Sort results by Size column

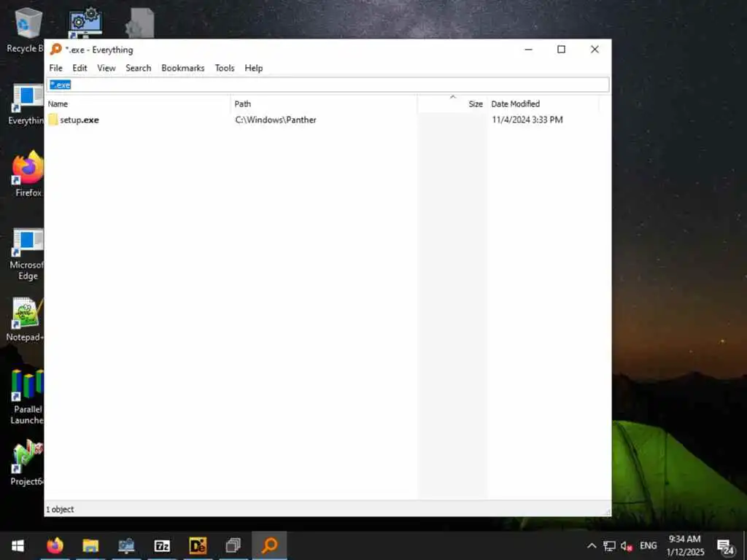pos(452,104)
